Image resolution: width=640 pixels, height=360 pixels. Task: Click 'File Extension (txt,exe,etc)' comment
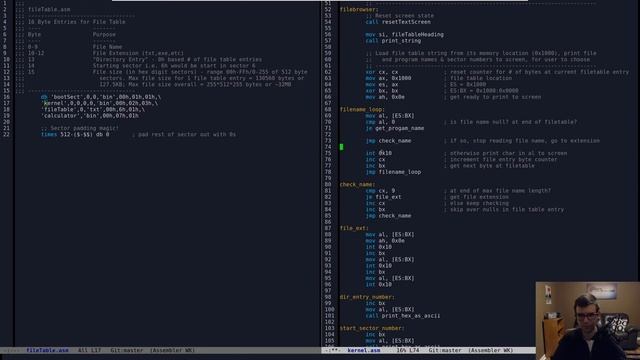tap(138, 53)
